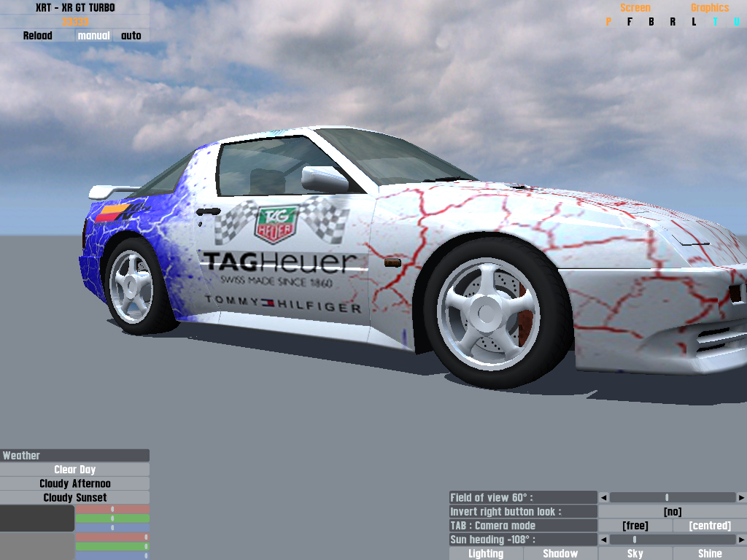Increase sun heading with right arrow
This screenshot has height=560, width=747.
click(x=741, y=540)
